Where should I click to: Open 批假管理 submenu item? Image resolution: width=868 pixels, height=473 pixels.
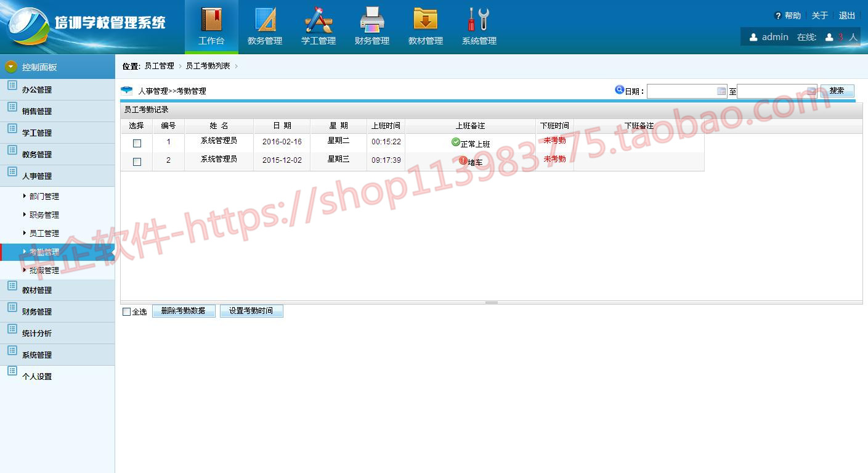pyautogui.click(x=44, y=271)
